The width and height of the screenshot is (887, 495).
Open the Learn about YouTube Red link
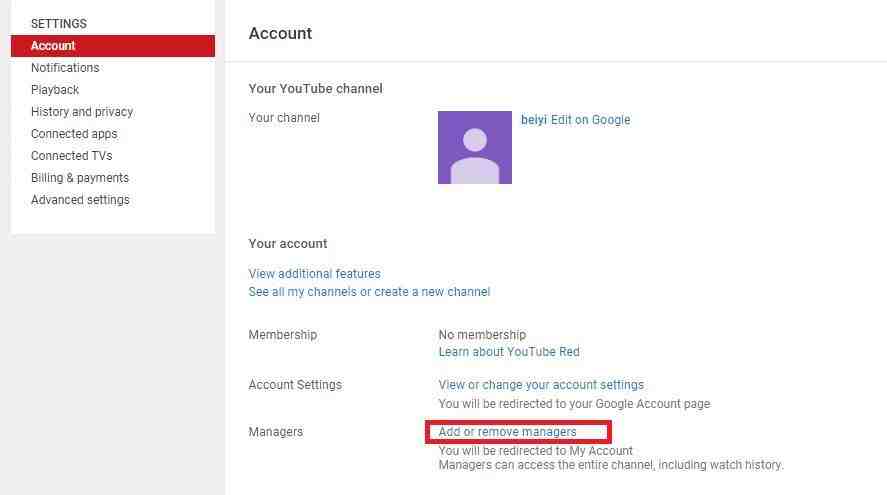coord(508,352)
